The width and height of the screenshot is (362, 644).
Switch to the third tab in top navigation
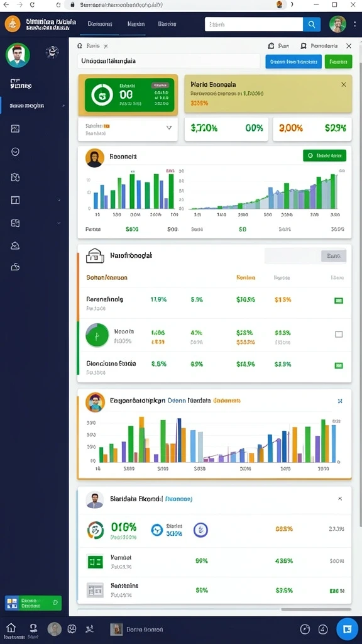point(167,24)
